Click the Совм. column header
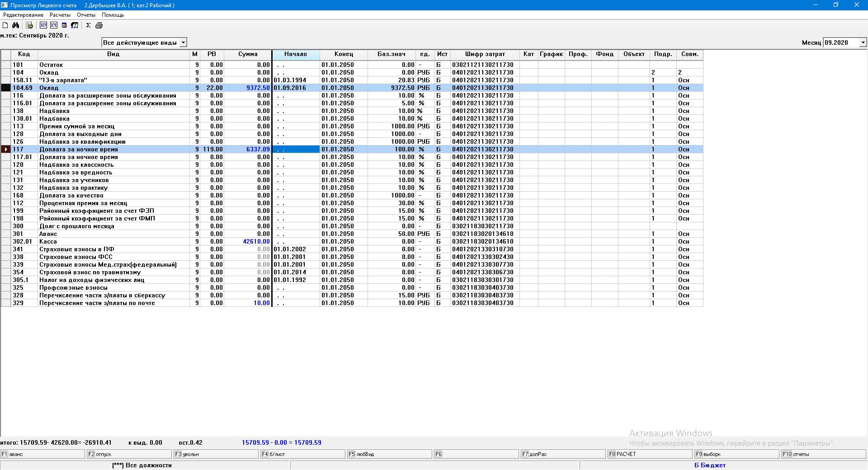The width and height of the screenshot is (868, 470). coord(690,54)
